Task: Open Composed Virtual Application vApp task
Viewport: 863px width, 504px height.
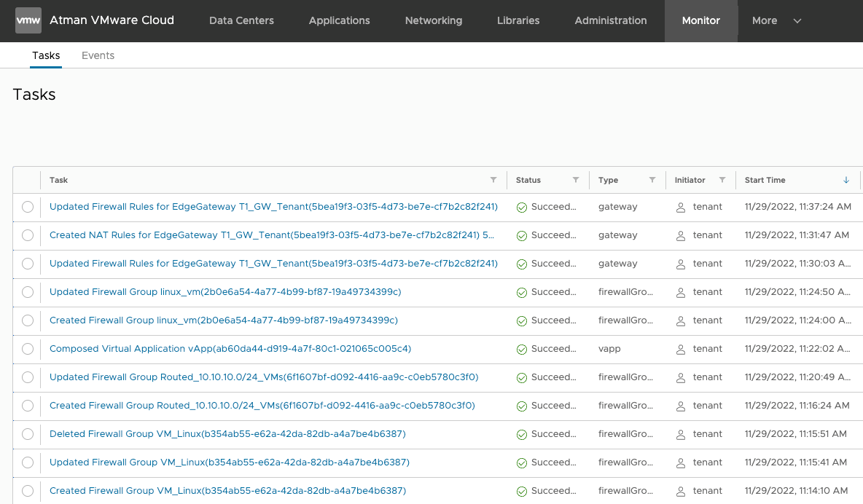Action: pos(230,349)
